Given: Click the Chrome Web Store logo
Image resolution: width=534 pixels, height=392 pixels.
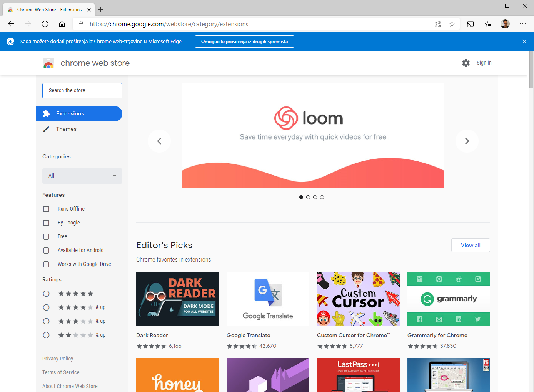Looking at the screenshot, I should coord(48,63).
